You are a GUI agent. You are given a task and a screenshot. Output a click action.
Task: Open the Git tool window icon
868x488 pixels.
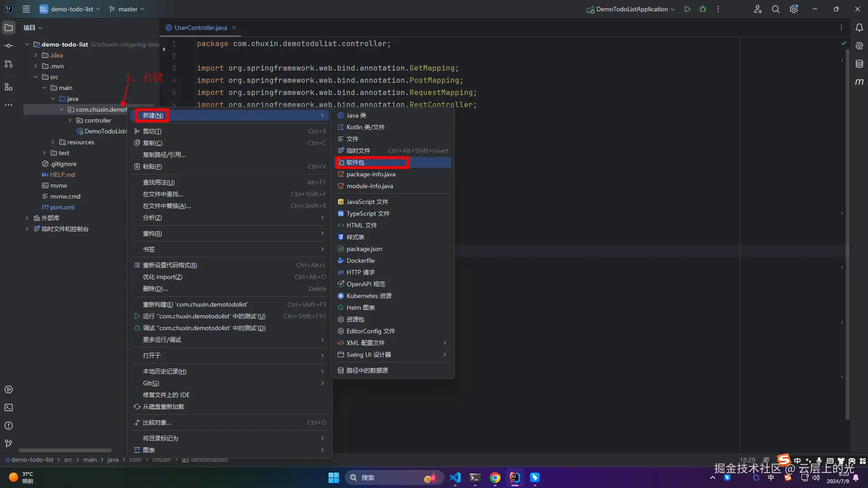point(9,444)
